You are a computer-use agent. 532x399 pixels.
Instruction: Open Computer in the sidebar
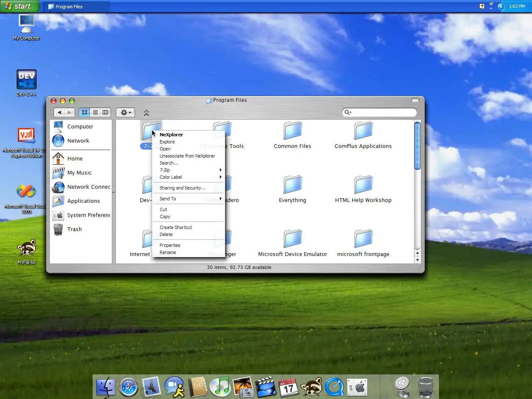81,126
